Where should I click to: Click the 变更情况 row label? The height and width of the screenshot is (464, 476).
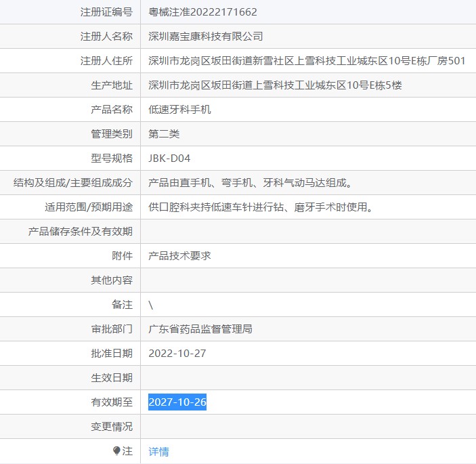(112, 426)
